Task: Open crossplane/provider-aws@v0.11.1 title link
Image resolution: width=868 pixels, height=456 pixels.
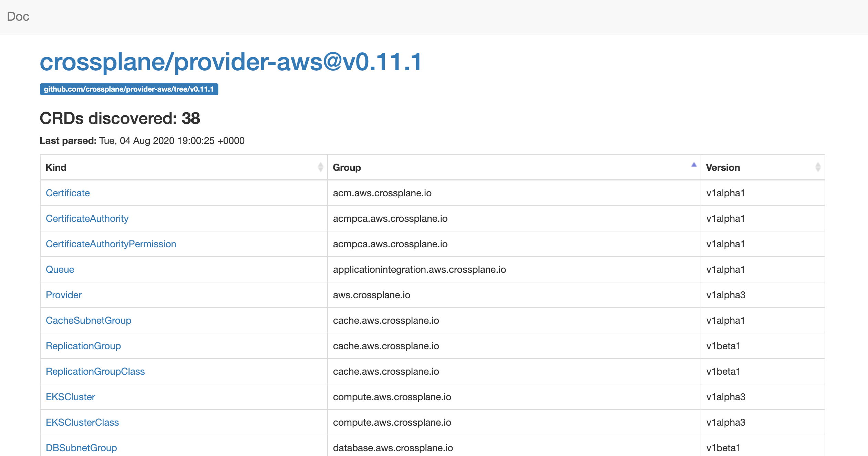Action: tap(231, 62)
